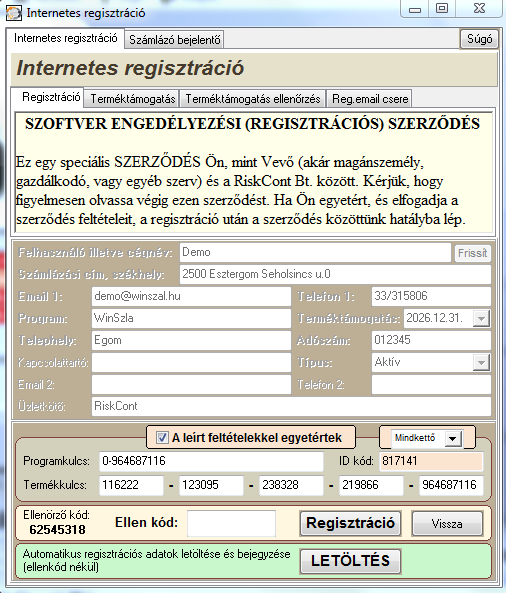Click the Kapcsolattartó field
The height and width of the screenshot is (593, 506).
[x=191, y=362]
